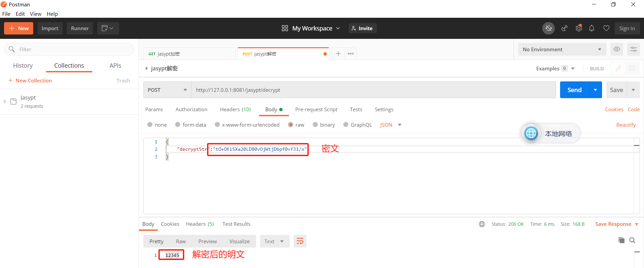The height and width of the screenshot is (268, 644).
Task: Open the Edit menu
Action: point(20,14)
